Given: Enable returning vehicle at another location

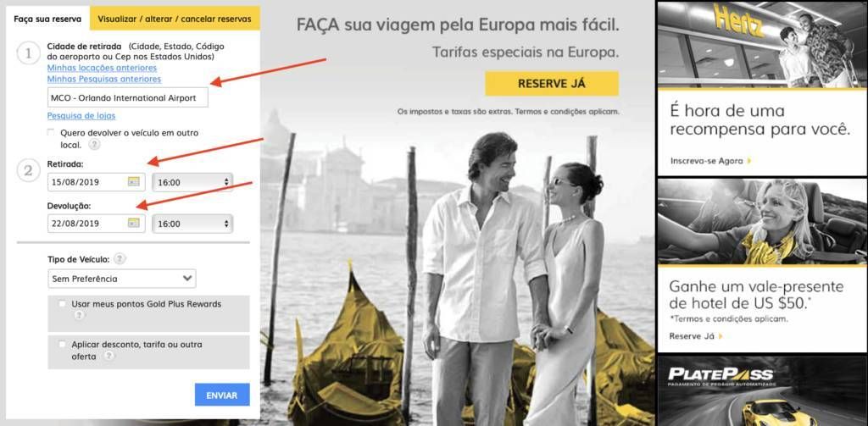Looking at the screenshot, I should click(51, 132).
